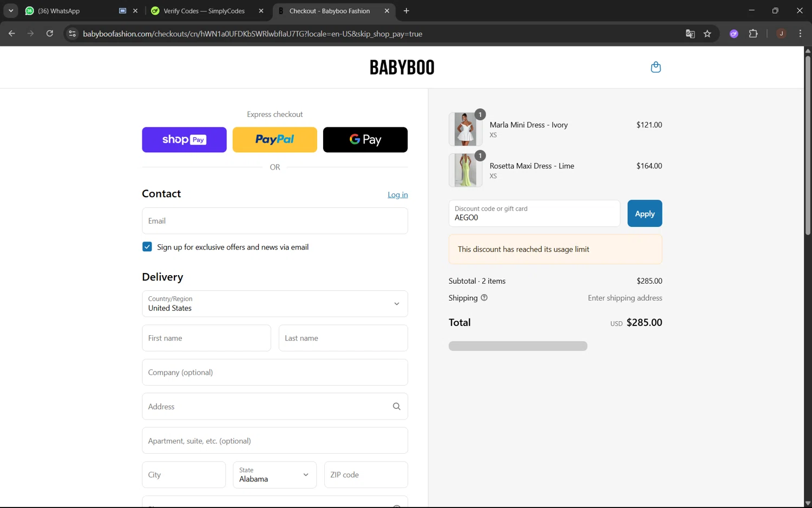Viewport: 812px width, 508px height.
Task: Open site information icon in address bar
Action: (72, 34)
